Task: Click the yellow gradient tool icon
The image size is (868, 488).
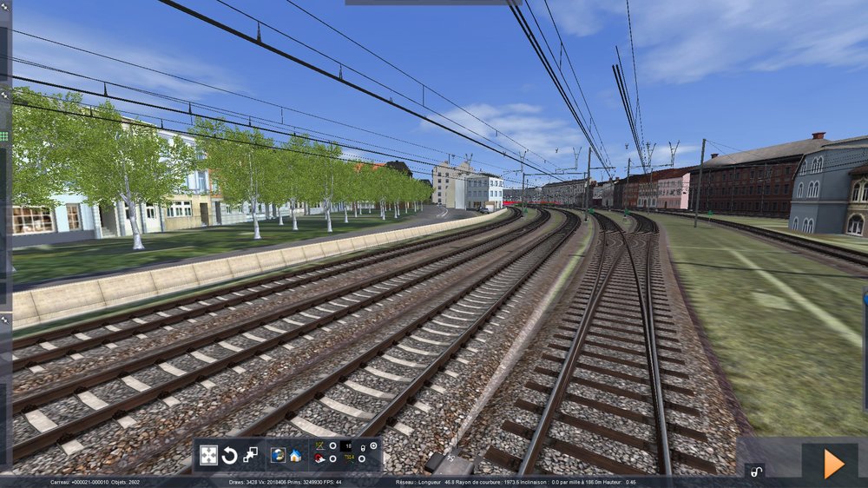Action: pos(320,445)
